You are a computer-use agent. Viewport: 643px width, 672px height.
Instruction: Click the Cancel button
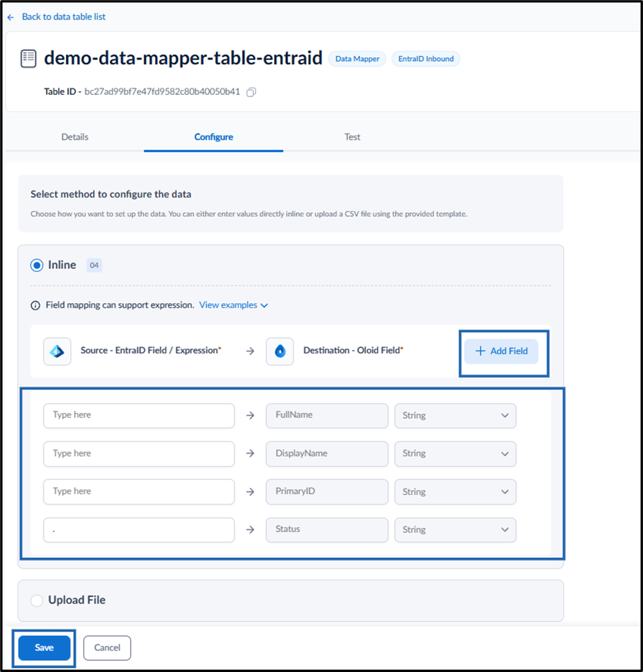point(107,648)
